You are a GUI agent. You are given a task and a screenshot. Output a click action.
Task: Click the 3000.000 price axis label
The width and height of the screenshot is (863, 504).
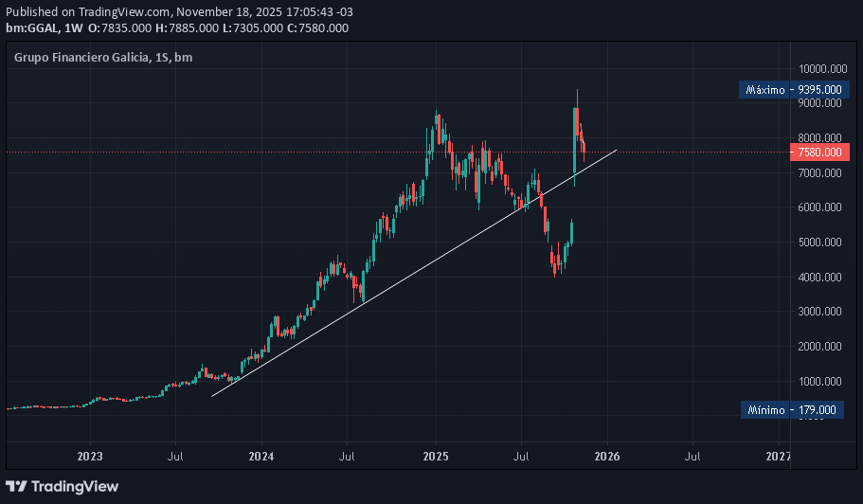pyautogui.click(x=822, y=312)
